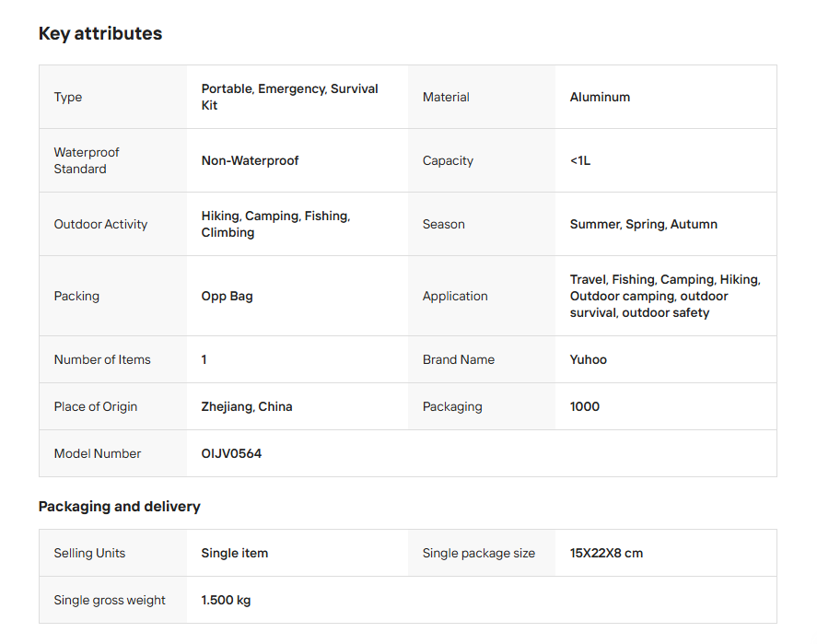
Task: Select model number OIJV0564
Action: [x=231, y=454]
